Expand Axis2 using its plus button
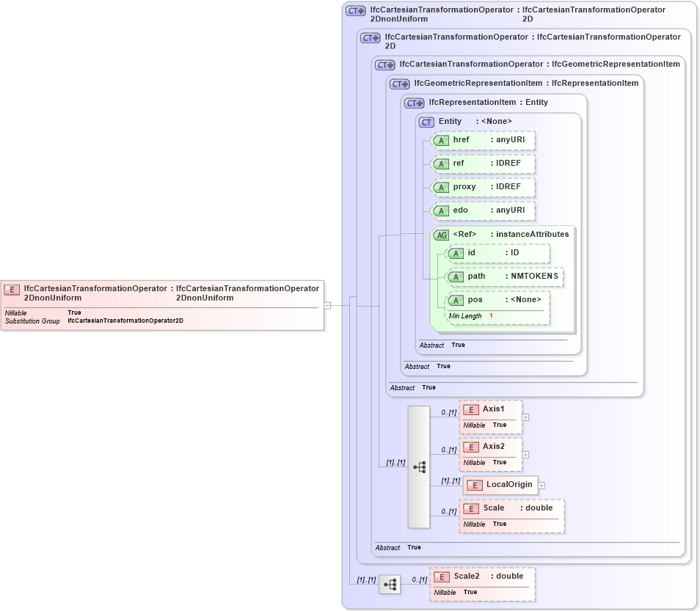Viewport: 700px width, 611px height. pyautogui.click(x=525, y=454)
